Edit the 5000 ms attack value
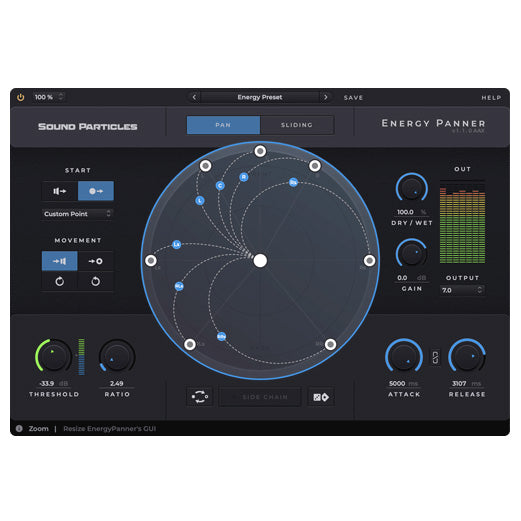521x521 pixels. coord(397,383)
